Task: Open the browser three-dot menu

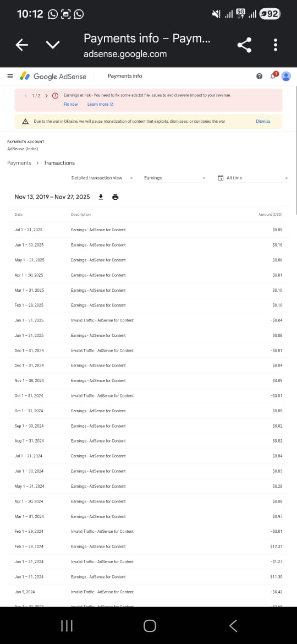Action: click(x=275, y=45)
